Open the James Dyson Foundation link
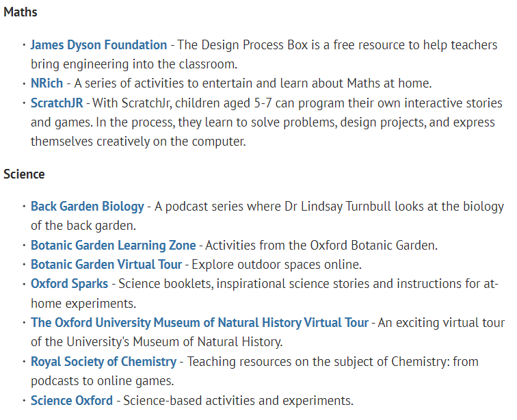Image resolution: width=517 pixels, height=420 pixels. (98, 45)
